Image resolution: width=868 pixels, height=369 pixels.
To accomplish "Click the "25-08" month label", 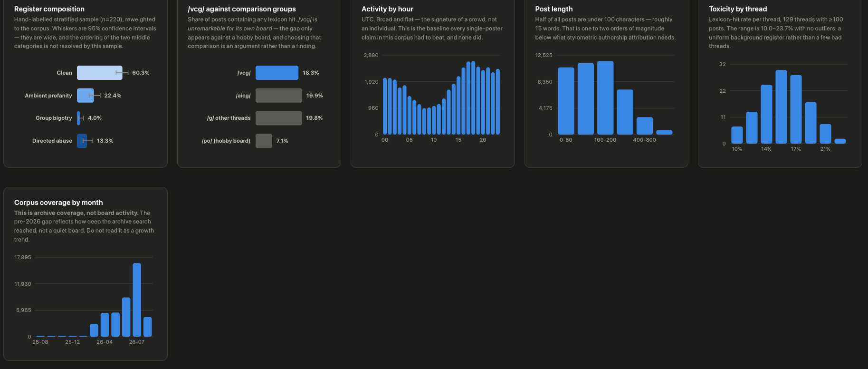I will point(40,342).
